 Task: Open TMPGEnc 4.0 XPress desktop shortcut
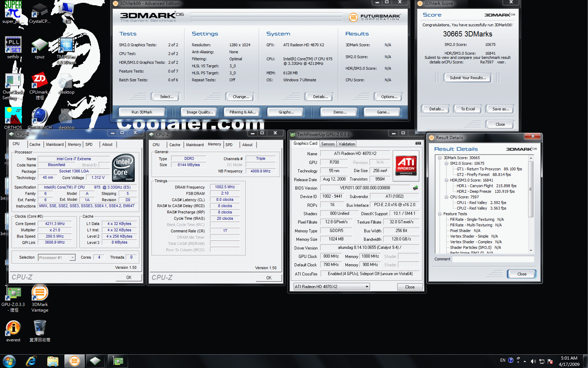click(66, 51)
